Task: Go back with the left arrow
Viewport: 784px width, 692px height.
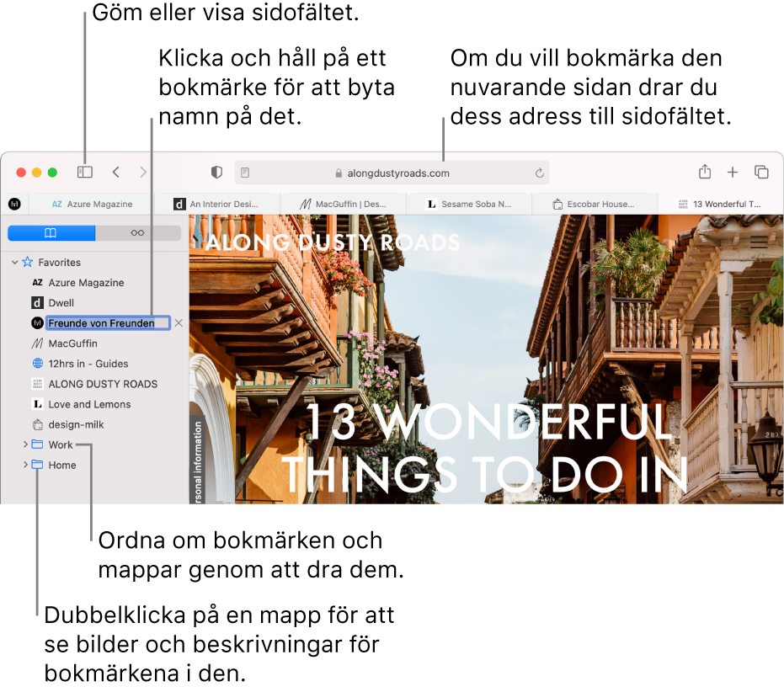Action: 116,172
